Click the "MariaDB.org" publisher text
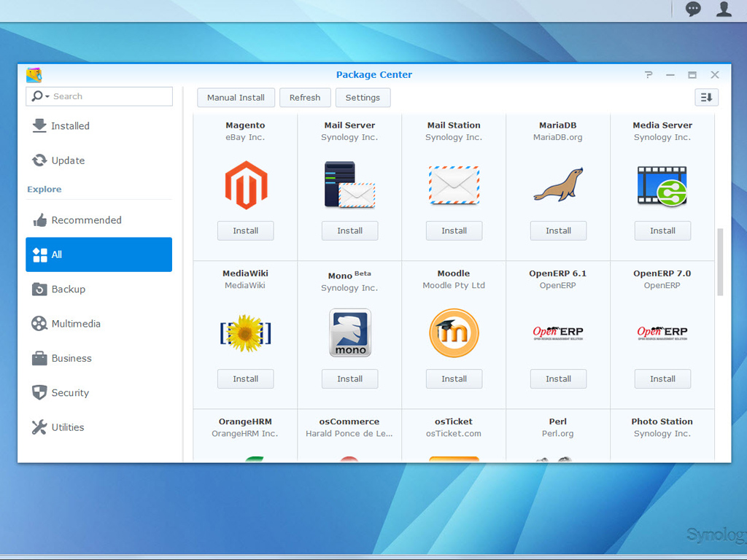Screen dimensions: 747x560 [558, 137]
